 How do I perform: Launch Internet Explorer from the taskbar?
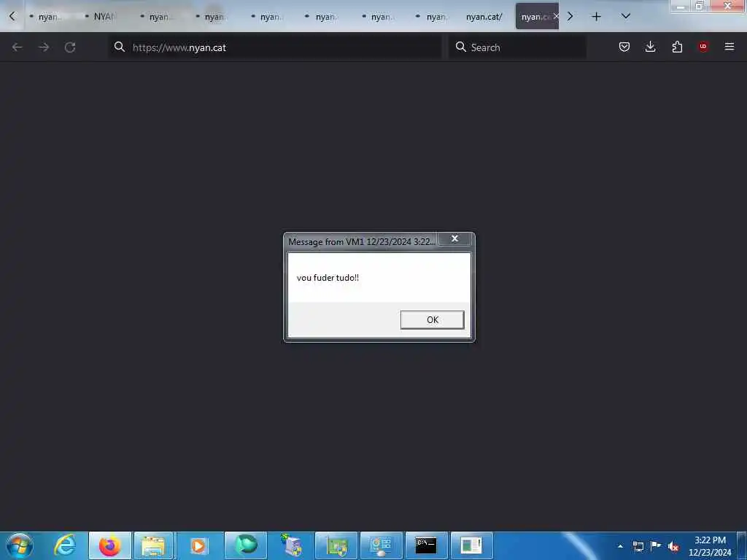[65, 545]
